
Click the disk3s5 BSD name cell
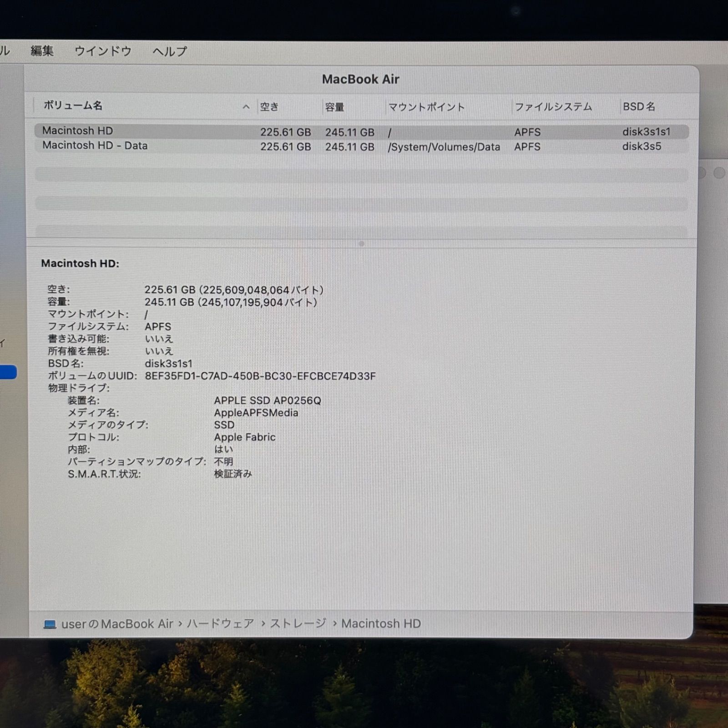click(642, 146)
